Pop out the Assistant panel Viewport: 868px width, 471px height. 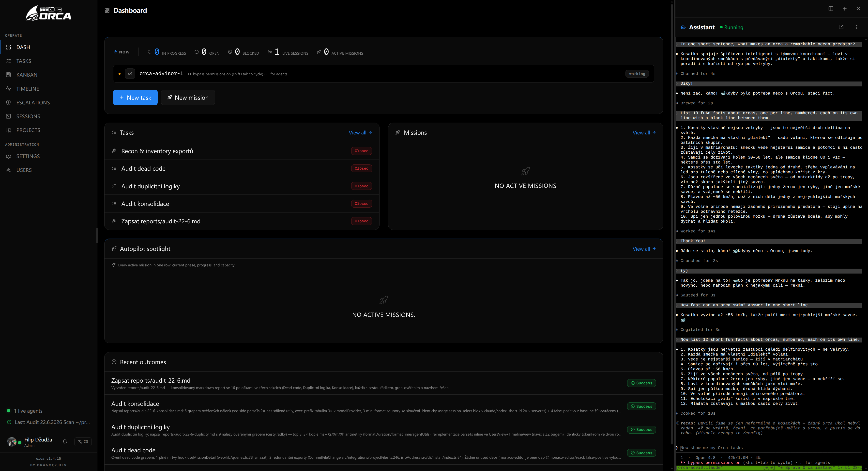[x=841, y=27]
